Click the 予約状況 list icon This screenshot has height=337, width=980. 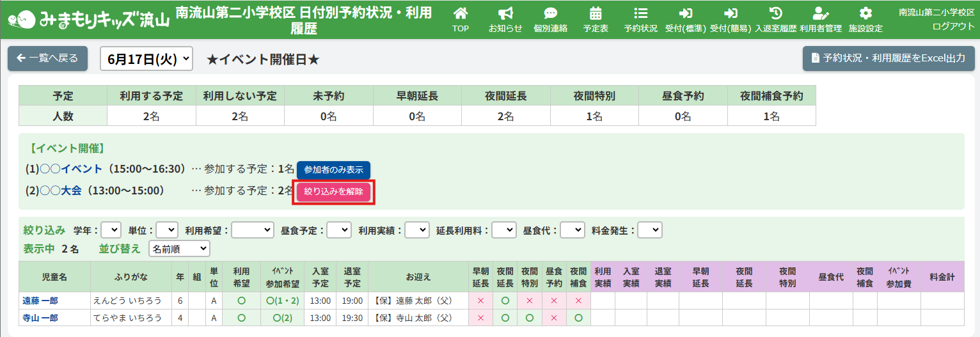tap(640, 13)
